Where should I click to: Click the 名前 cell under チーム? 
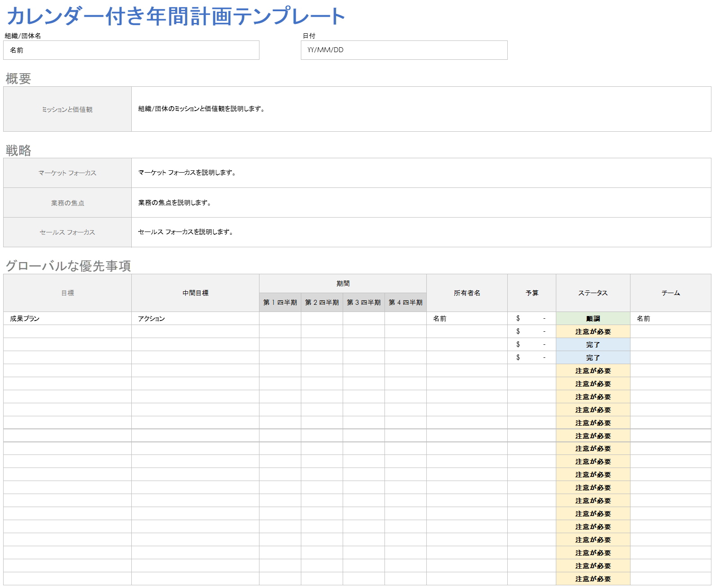pos(670,318)
